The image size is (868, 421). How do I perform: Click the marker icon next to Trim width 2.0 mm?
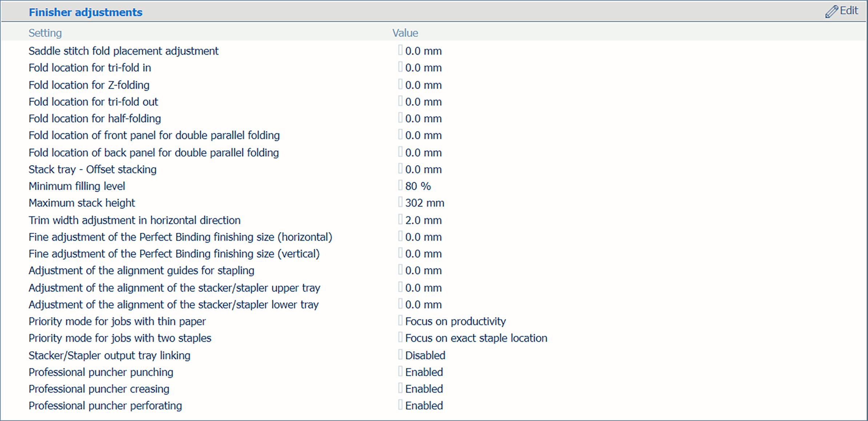(400, 220)
